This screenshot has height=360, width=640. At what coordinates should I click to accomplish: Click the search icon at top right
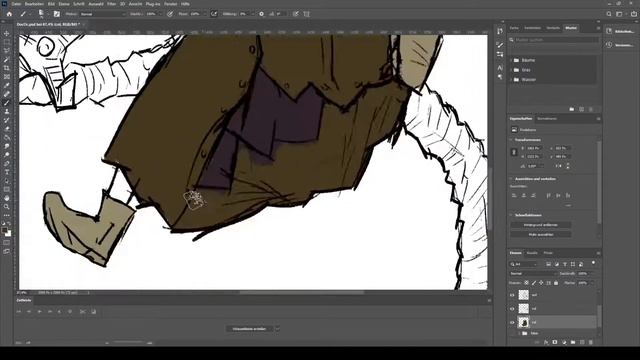[x=609, y=14]
